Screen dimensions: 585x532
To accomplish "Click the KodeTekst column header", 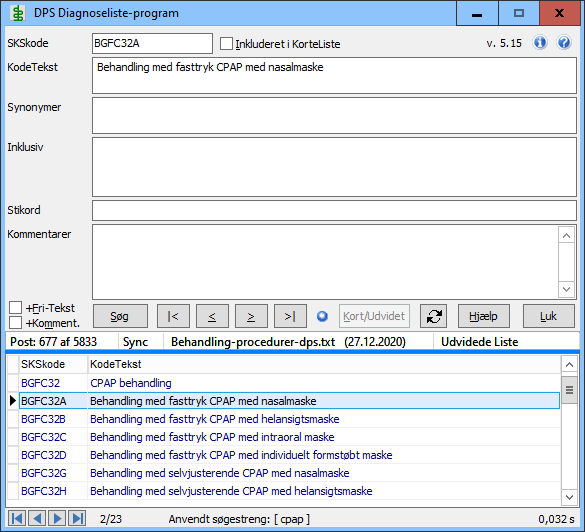I will (324, 364).
